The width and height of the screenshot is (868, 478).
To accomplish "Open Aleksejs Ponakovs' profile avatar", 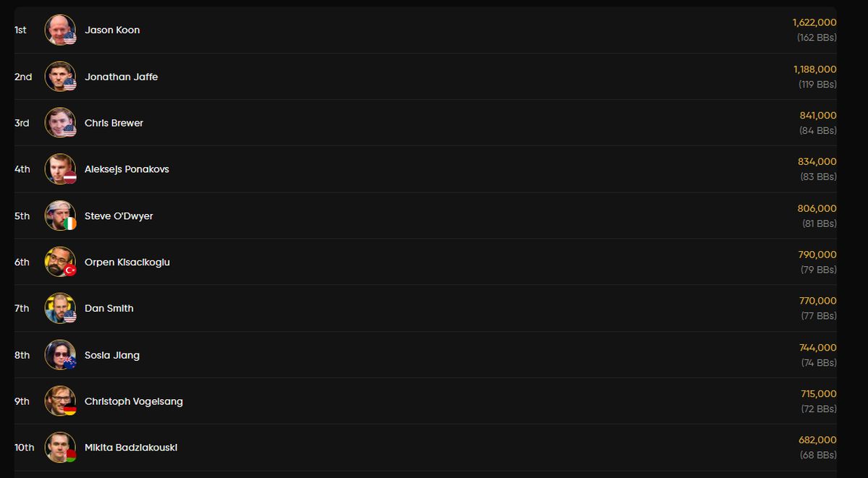I will click(x=60, y=169).
